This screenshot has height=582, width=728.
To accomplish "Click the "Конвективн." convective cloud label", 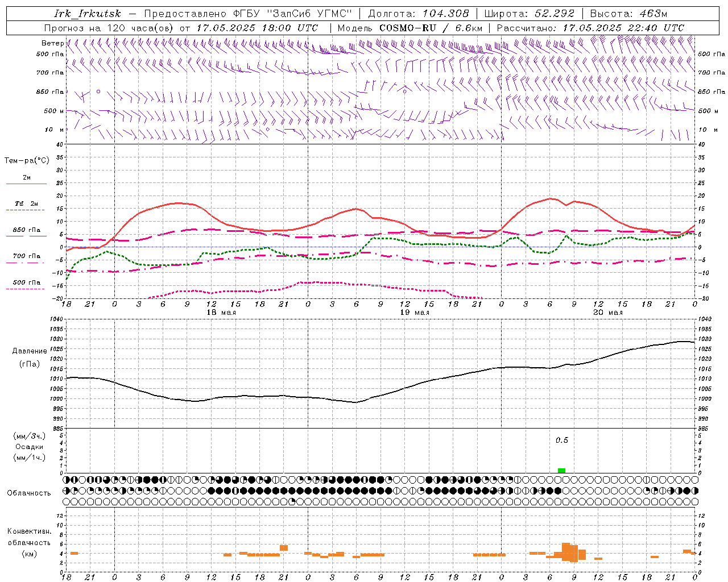I will (x=30, y=531).
